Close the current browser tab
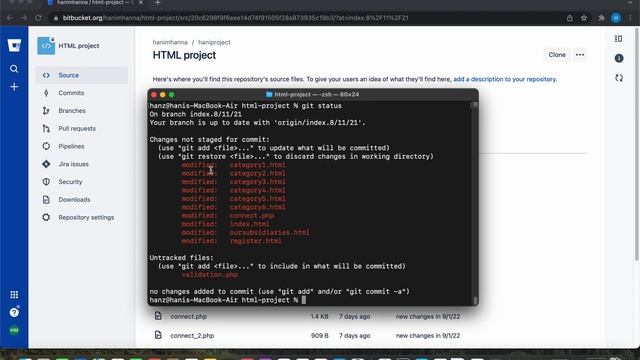 141,3
